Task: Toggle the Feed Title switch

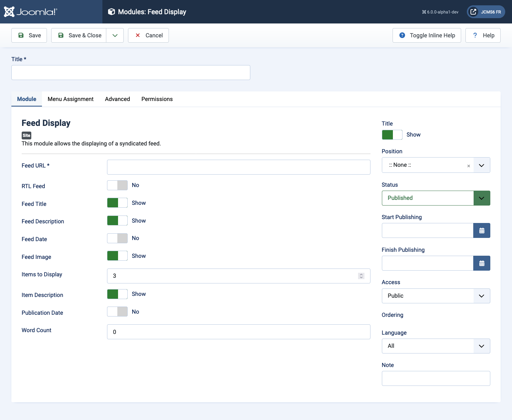Action: tap(117, 203)
